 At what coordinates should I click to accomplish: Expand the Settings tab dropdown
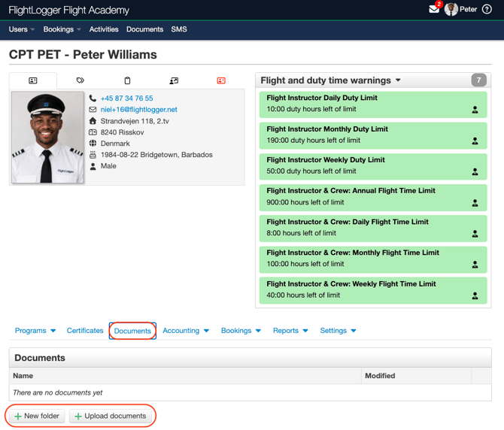[x=339, y=331]
